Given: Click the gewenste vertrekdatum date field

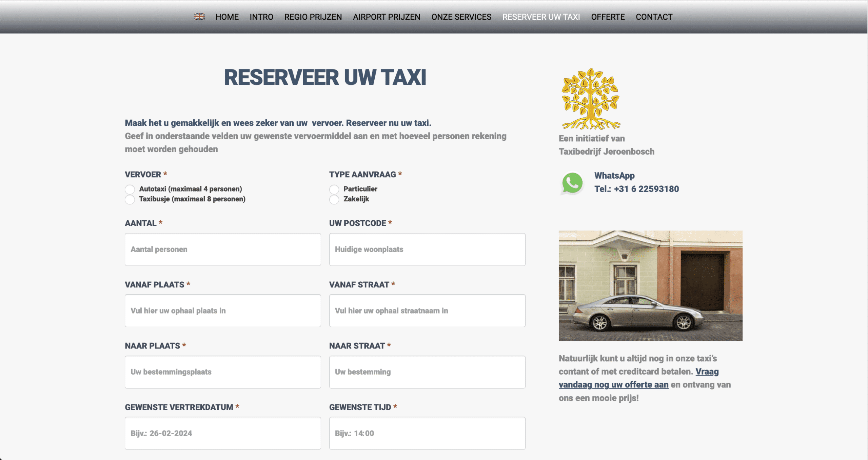Looking at the screenshot, I should pyautogui.click(x=223, y=433).
